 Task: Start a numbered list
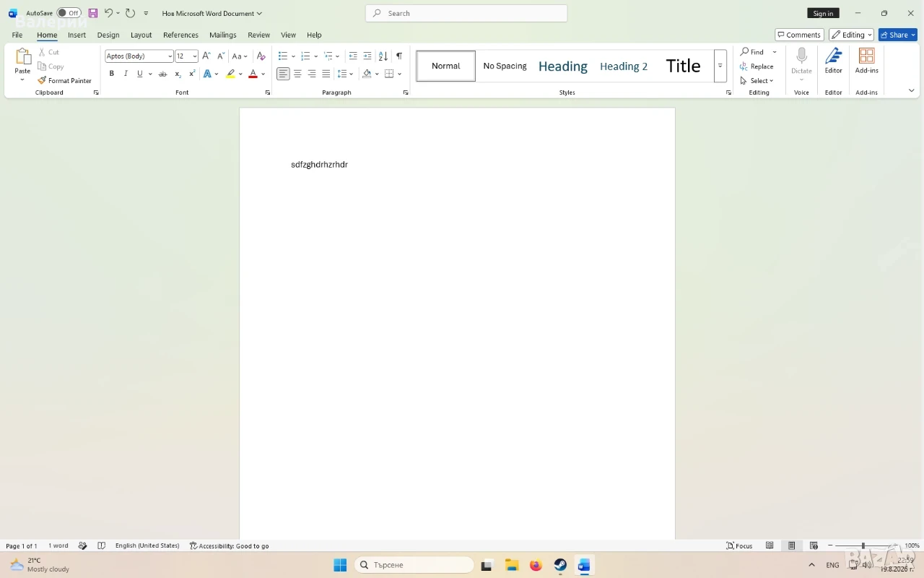[x=305, y=56]
